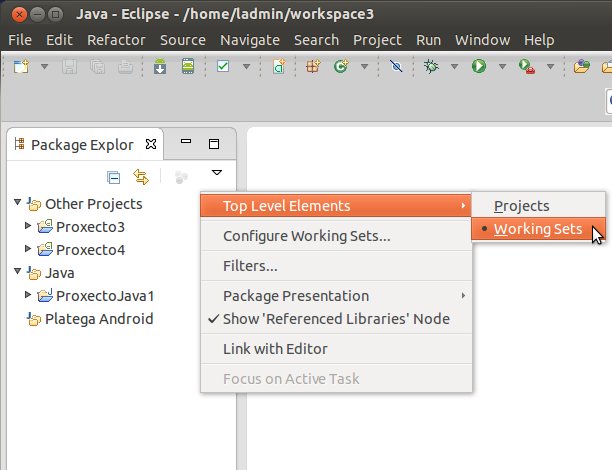This screenshot has width=612, height=470.
Task: Maximize the Package Explorer view
Action: tap(214, 144)
